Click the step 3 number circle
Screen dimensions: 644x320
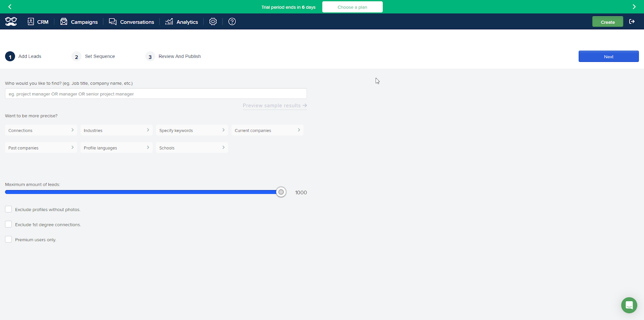tap(150, 57)
